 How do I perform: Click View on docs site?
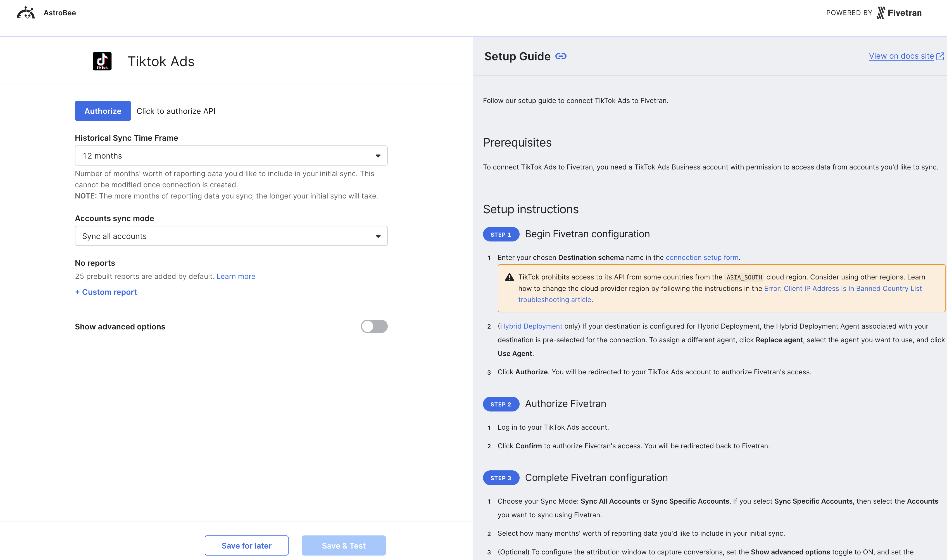click(x=901, y=56)
